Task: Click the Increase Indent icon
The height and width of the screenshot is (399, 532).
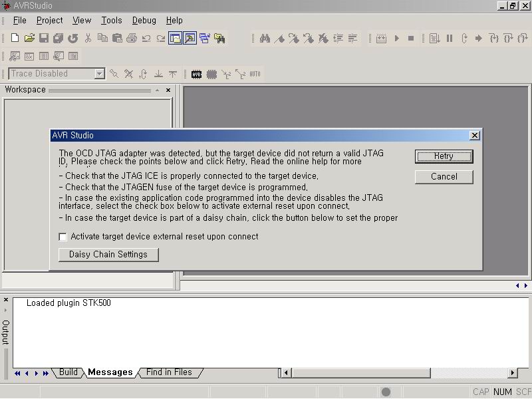Action: click(x=338, y=39)
